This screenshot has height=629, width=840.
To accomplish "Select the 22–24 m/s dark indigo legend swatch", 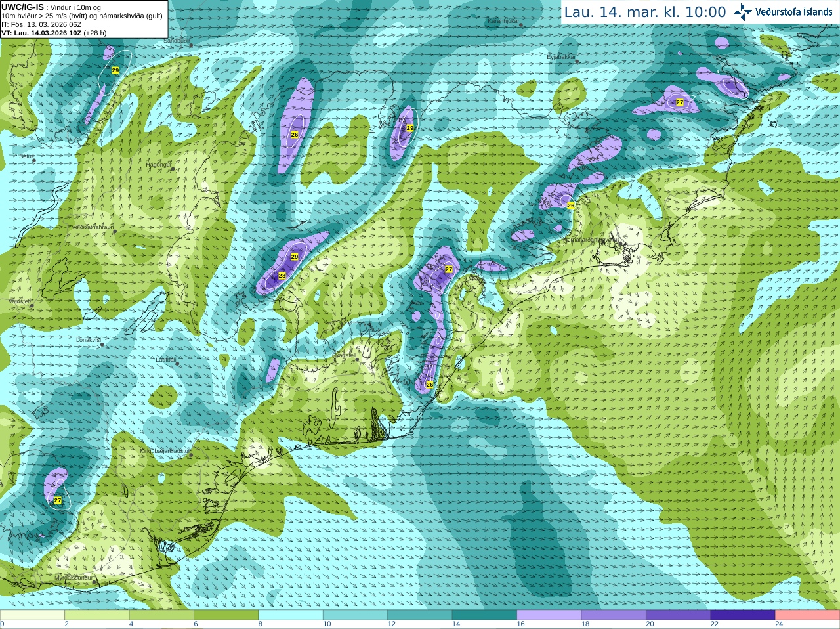I will coord(743,615).
